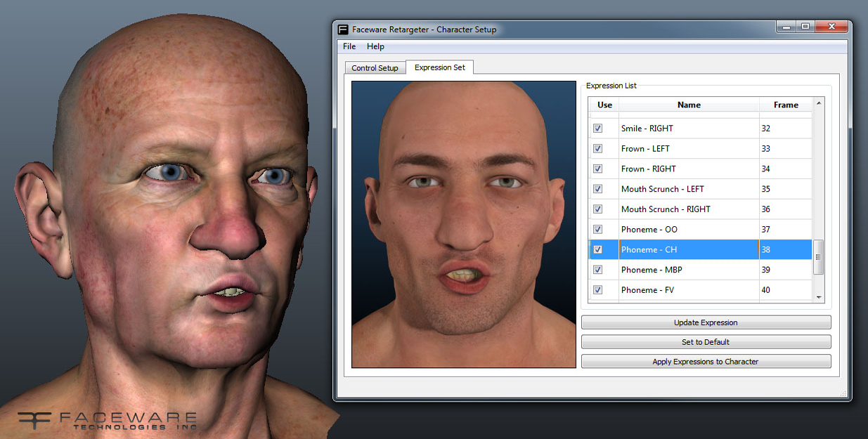The image size is (868, 439).
Task: Select the "Phoneme - OO" row
Action: pyautogui.click(x=649, y=230)
